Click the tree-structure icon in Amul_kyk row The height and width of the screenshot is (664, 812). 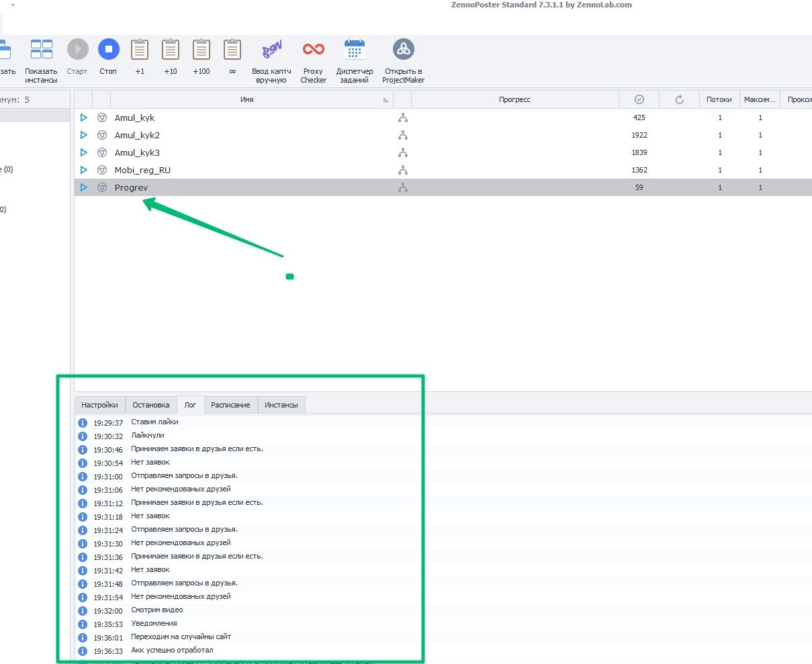[x=403, y=117]
